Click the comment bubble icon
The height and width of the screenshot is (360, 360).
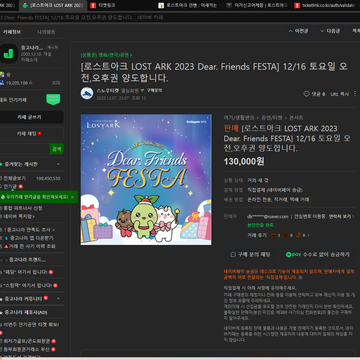coord(306,94)
